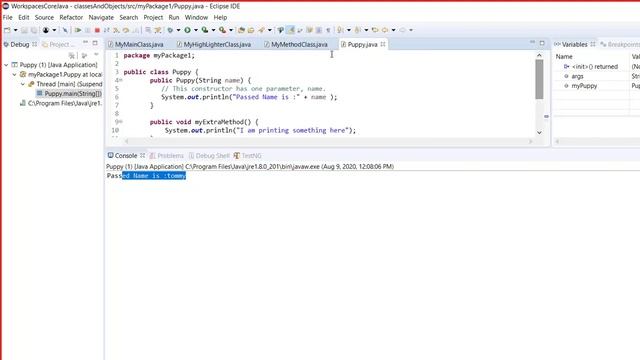This screenshot has width=640, height=360.
Task: Open the Run launch dropdown arrow
Action: (196, 30)
